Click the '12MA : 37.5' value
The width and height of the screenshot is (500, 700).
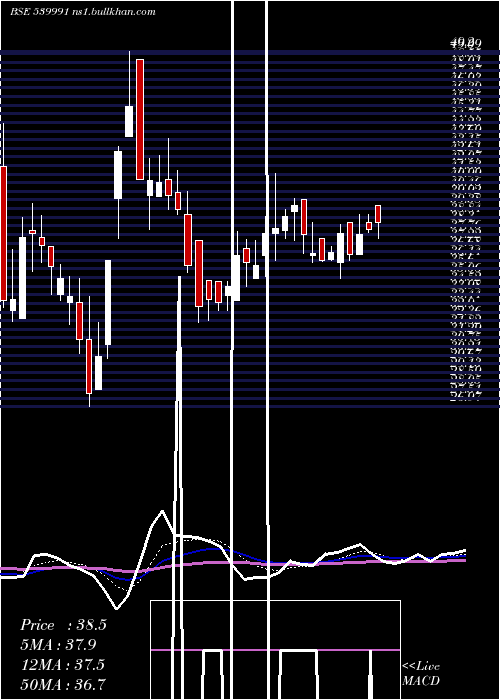click(x=62, y=665)
